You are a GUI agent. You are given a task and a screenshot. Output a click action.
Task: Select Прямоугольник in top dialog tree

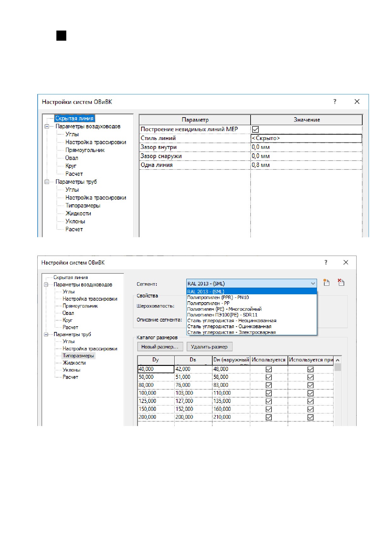(x=85, y=150)
